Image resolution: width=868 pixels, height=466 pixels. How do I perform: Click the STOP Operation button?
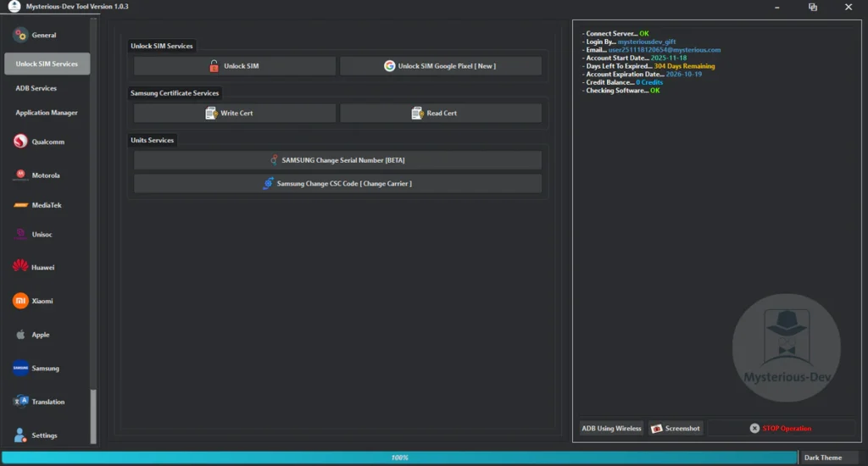[x=781, y=429]
